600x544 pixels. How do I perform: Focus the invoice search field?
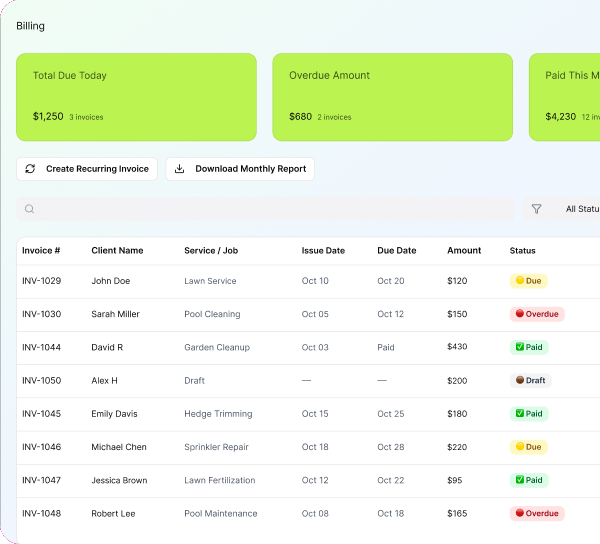coord(266,209)
